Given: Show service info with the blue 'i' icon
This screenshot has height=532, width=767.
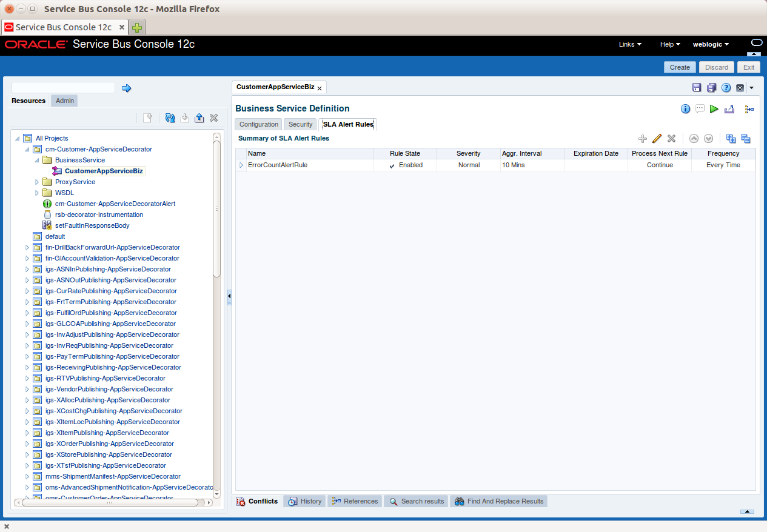Looking at the screenshot, I should (686, 109).
